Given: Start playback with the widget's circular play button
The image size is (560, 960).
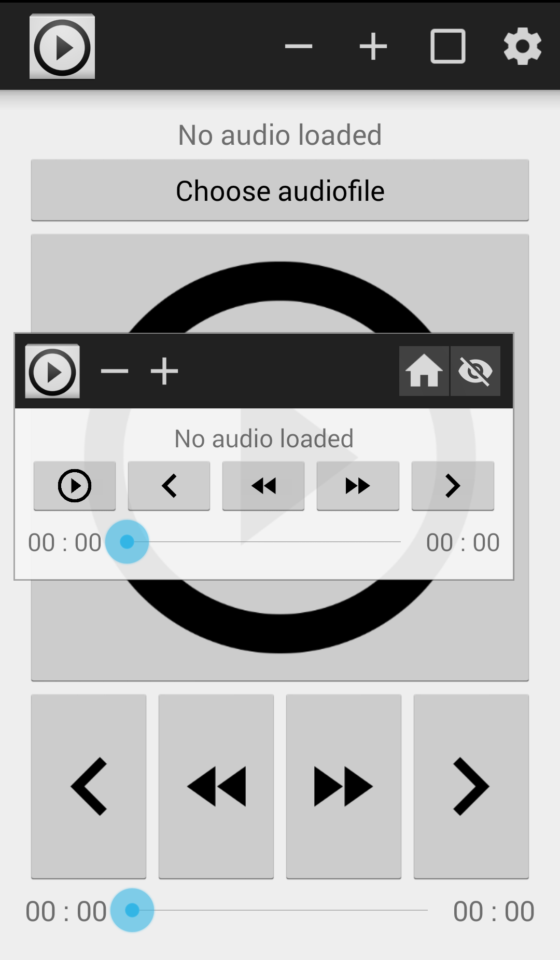Looking at the screenshot, I should (x=75, y=486).
